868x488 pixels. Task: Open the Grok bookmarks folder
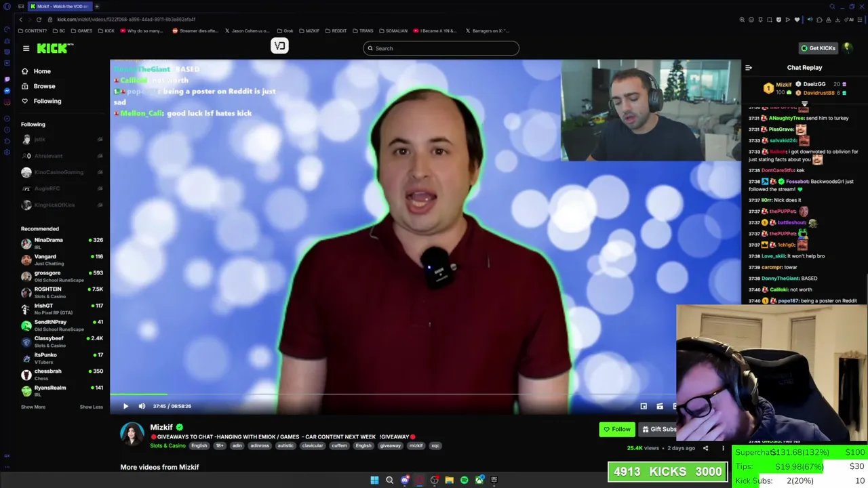pyautogui.click(x=285, y=30)
